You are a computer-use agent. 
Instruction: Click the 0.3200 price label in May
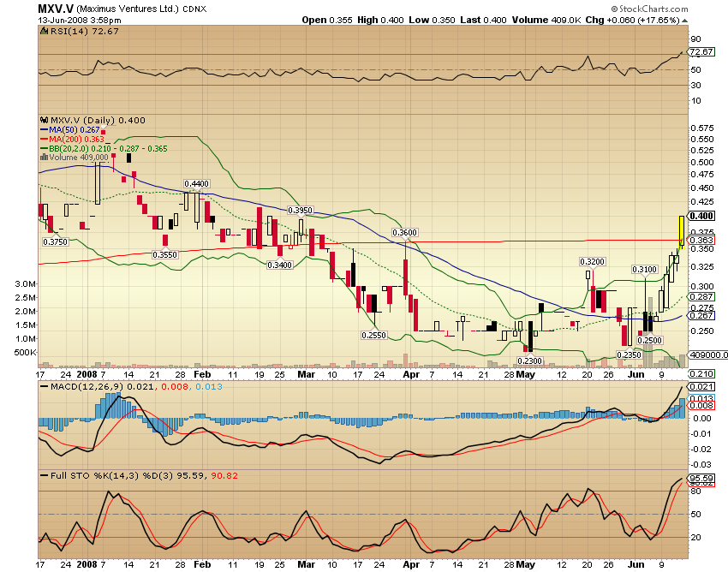[x=593, y=261]
